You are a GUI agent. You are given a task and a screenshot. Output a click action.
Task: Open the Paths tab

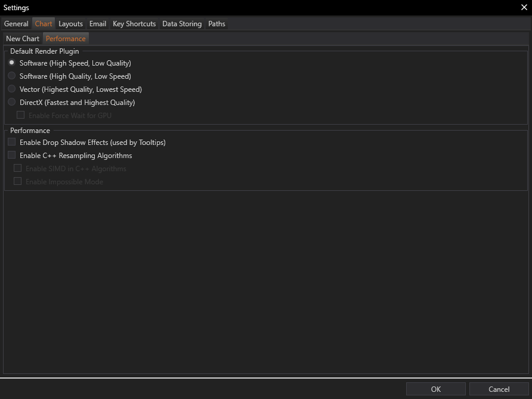tap(216, 24)
